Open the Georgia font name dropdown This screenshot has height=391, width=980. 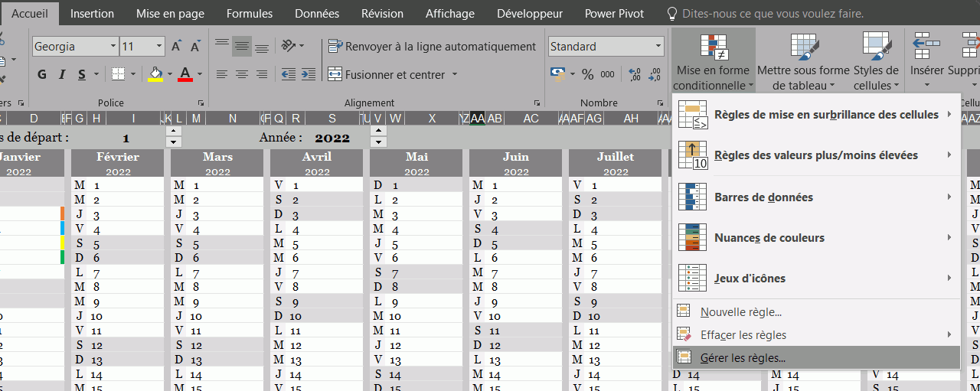coord(113,47)
